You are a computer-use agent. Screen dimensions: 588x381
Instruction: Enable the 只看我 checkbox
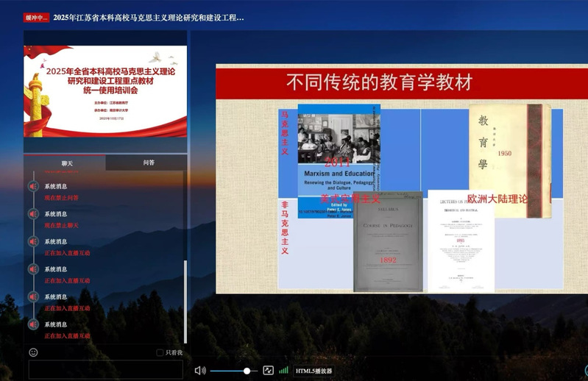pos(160,353)
